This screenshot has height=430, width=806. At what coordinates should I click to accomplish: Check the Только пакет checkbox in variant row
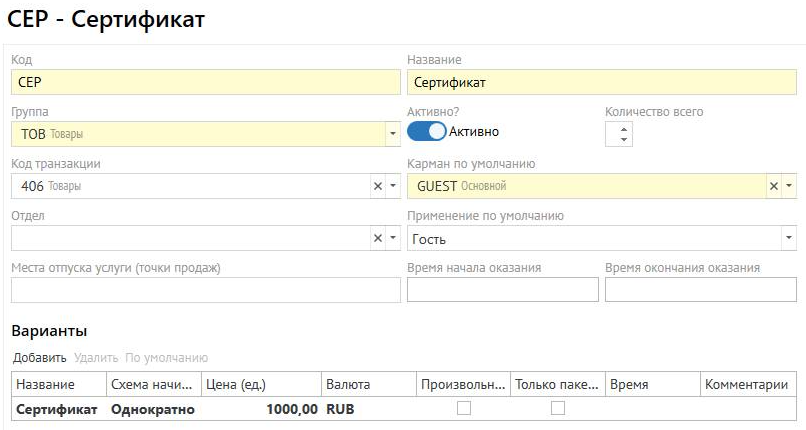point(558,408)
